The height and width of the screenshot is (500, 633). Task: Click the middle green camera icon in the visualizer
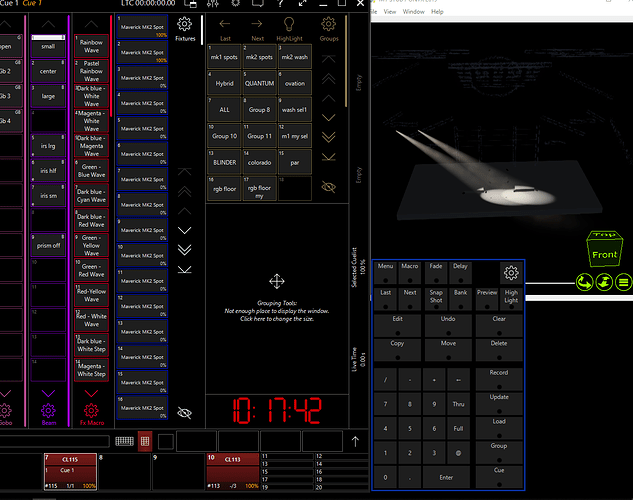click(x=604, y=282)
